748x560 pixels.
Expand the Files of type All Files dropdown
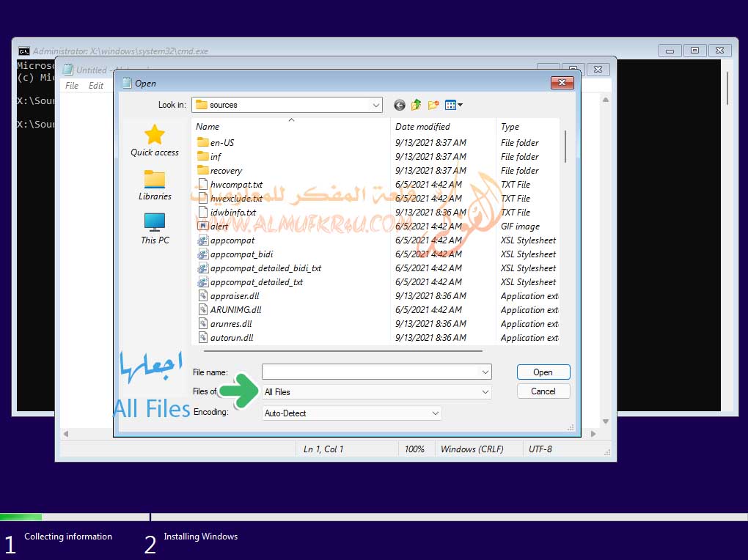click(x=485, y=391)
